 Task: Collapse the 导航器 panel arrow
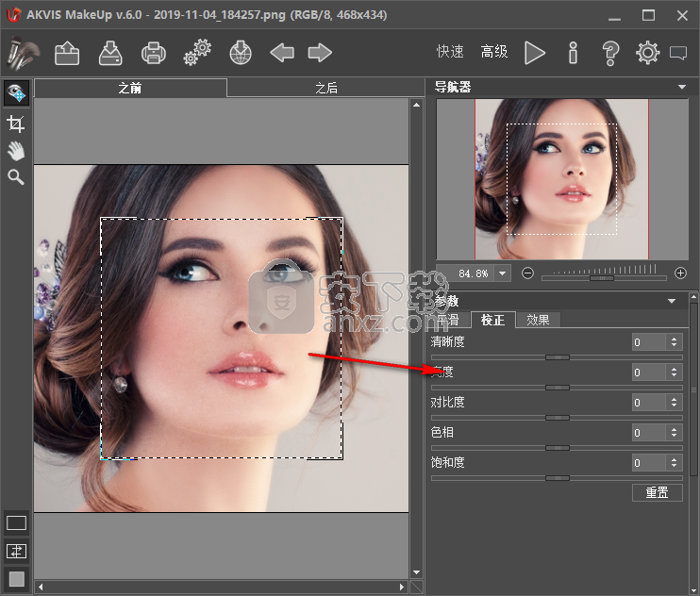pyautogui.click(x=682, y=87)
